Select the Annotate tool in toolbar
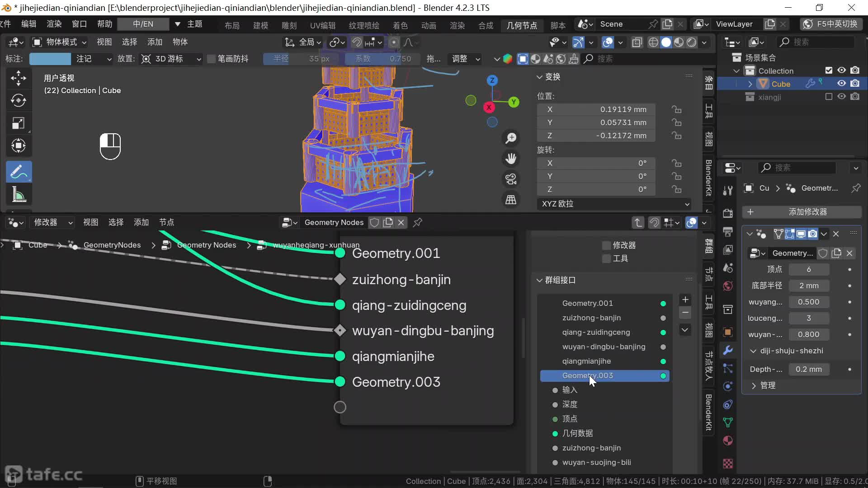Viewport: 868px width, 488px height. [x=19, y=172]
